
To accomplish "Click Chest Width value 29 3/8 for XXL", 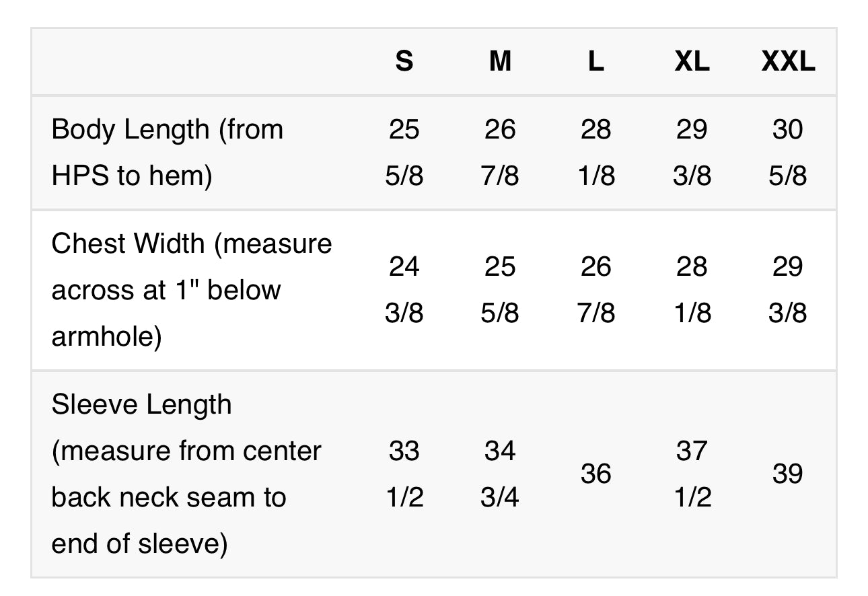I will (788, 290).
